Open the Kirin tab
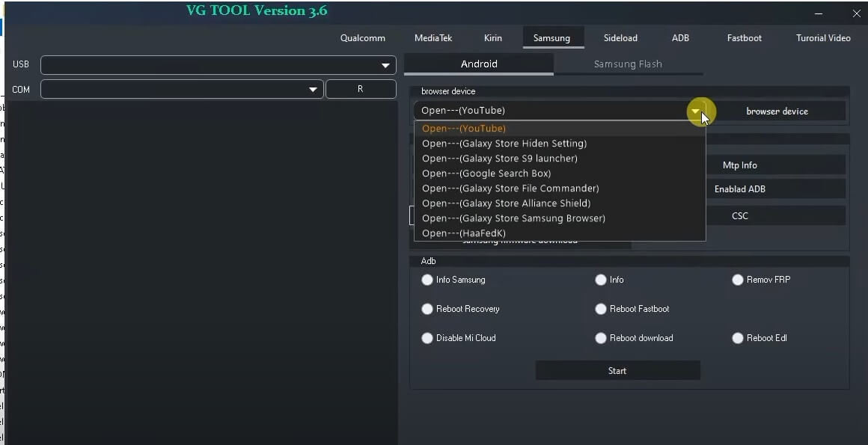Viewport: 868px width, 445px height. coord(492,37)
